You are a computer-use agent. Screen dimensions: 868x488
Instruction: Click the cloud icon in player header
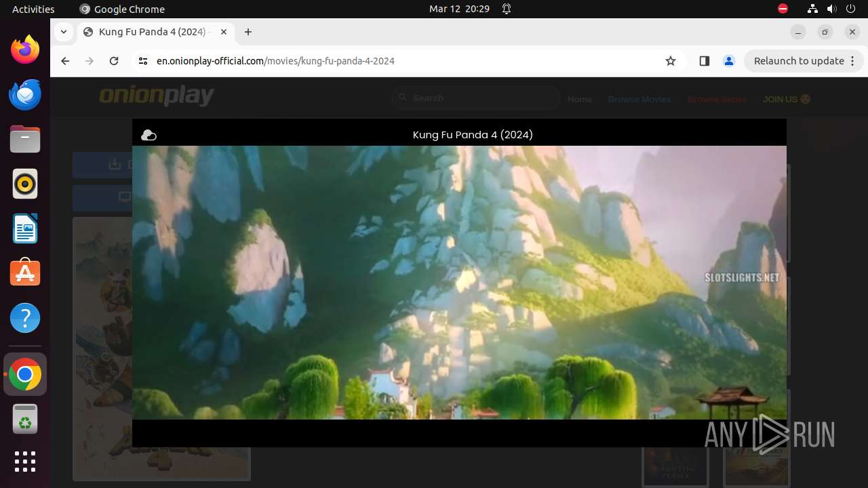(x=149, y=136)
